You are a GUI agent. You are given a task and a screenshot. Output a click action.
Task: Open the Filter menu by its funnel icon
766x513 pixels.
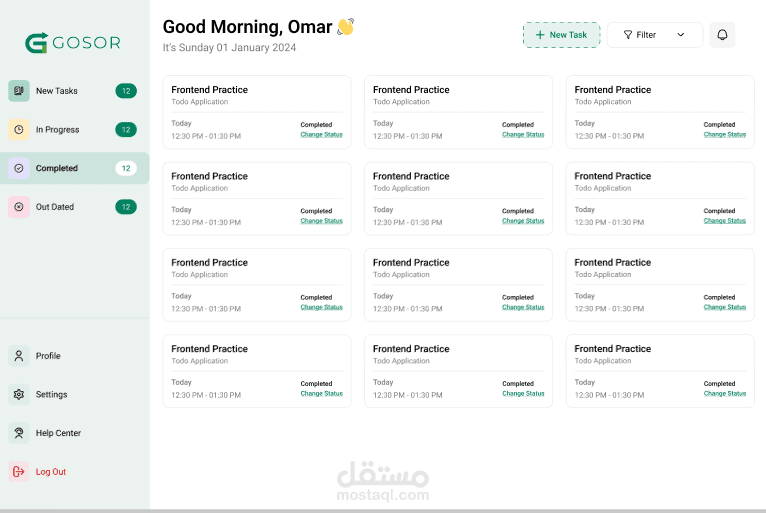(628, 35)
